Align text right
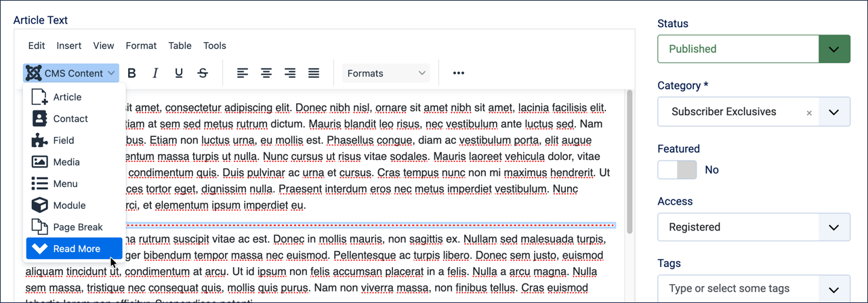 (290, 73)
